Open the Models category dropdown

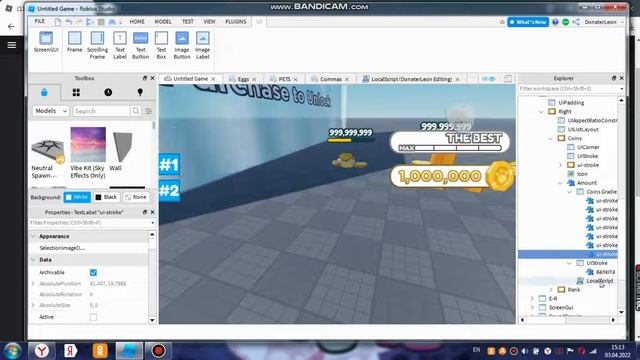[x=51, y=111]
